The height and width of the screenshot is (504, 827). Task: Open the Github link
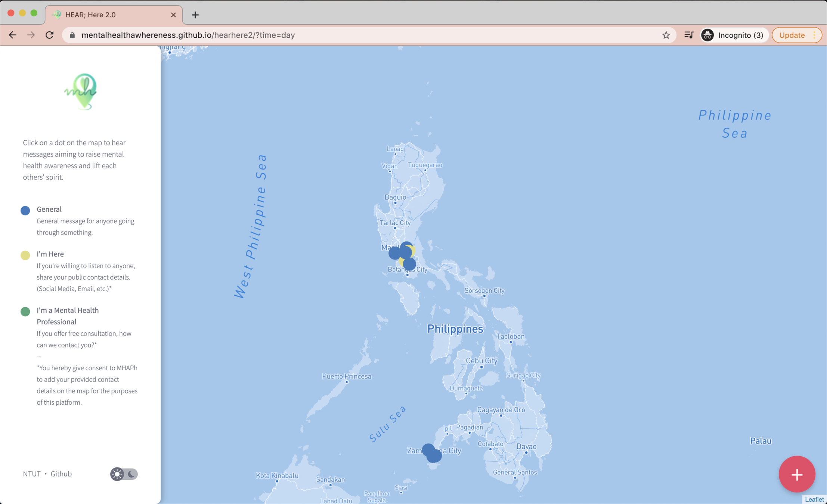coord(61,474)
